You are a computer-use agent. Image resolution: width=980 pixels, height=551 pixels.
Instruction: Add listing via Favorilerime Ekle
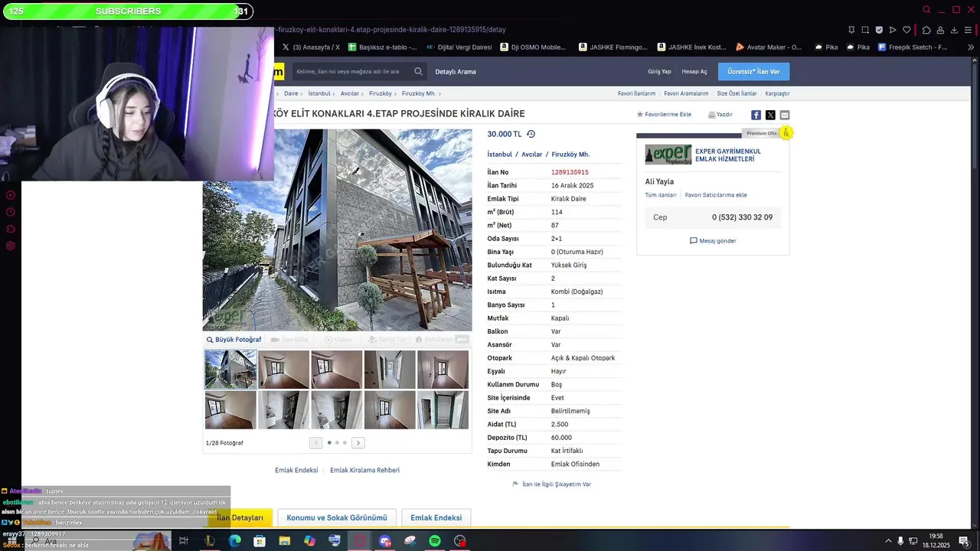click(664, 115)
